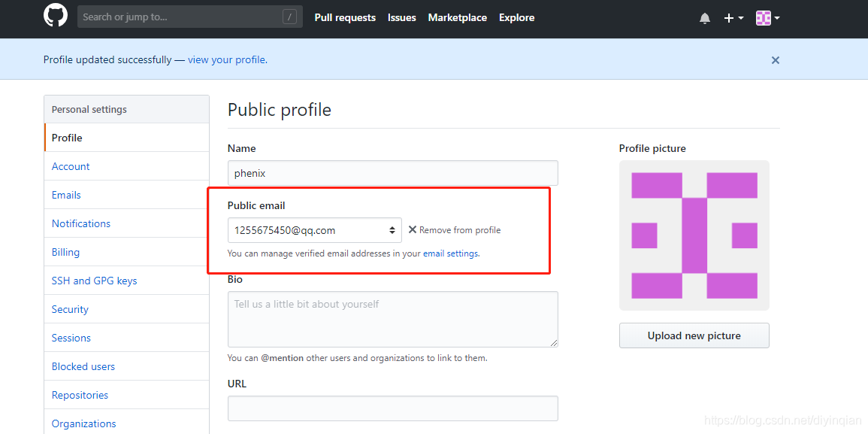This screenshot has width=868, height=434.
Task: Click the Bio text area
Action: pyautogui.click(x=392, y=319)
